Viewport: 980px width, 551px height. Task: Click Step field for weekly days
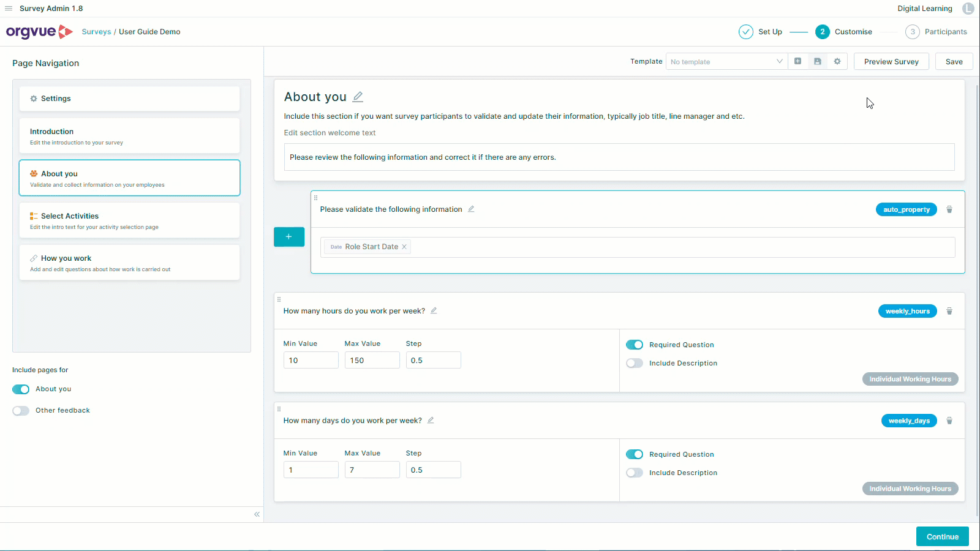[x=433, y=470]
